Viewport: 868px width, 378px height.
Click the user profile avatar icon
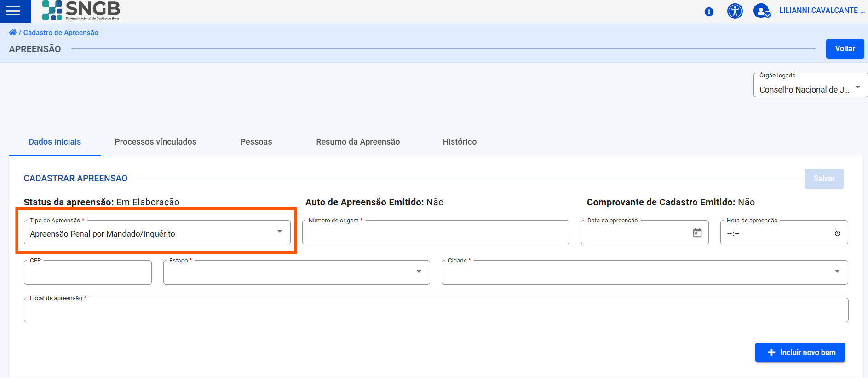pyautogui.click(x=762, y=11)
